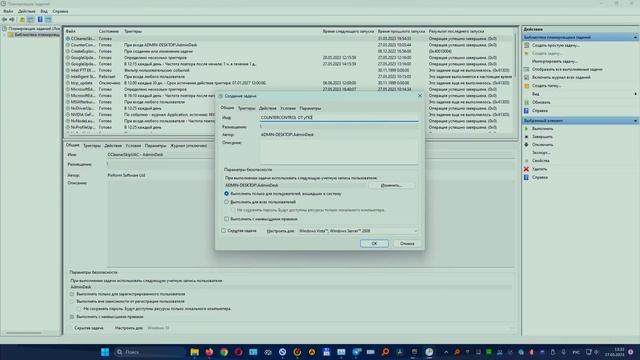640x360 pixels.
Task: Disable selected task with 'Отключить' action
Action: 542,145
